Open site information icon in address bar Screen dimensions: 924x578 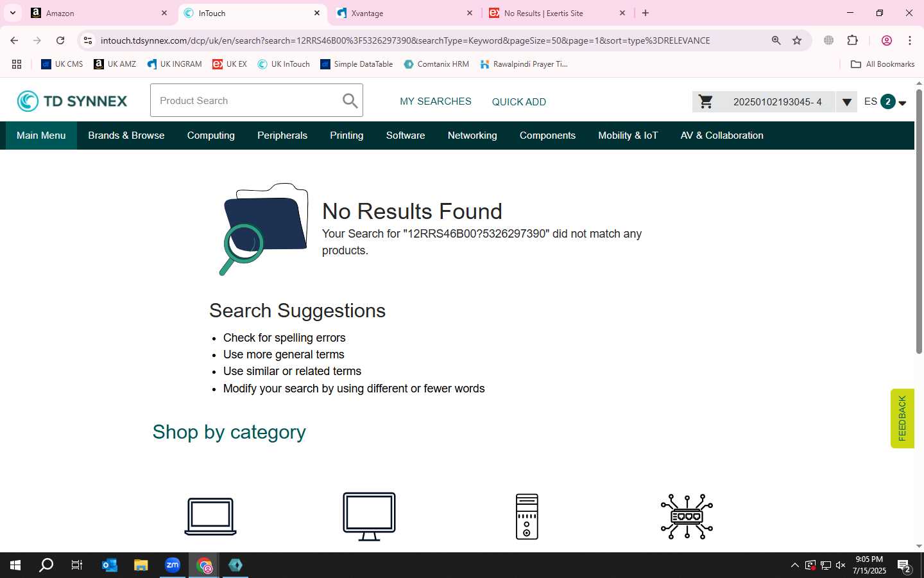click(88, 40)
